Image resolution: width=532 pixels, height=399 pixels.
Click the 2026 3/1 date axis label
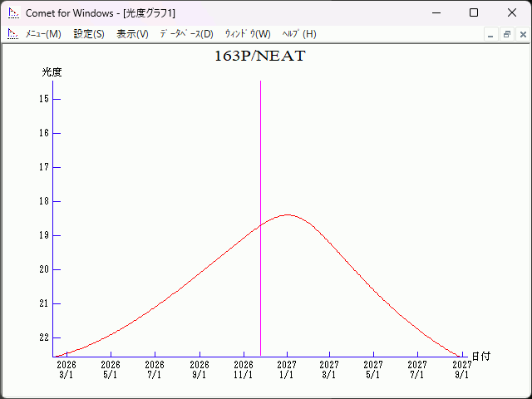point(66,369)
